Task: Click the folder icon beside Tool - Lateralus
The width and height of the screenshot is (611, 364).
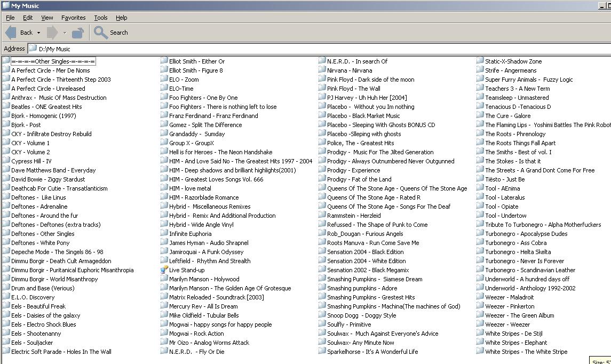Action: point(480,197)
